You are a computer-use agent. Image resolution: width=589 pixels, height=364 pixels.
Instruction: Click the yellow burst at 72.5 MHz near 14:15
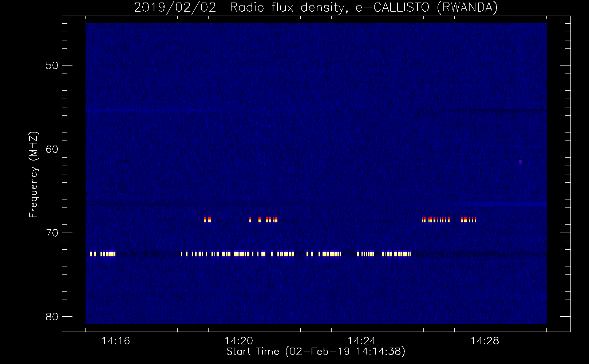pyautogui.click(x=103, y=254)
